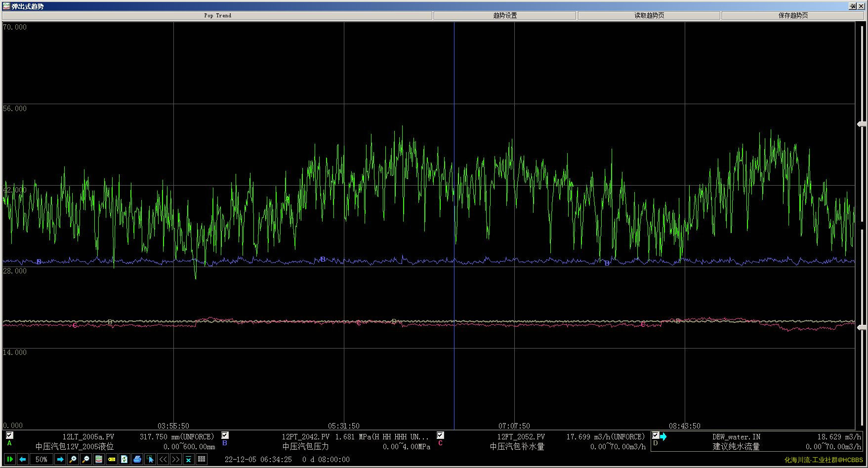Click the 50% shift percentage field

point(41,459)
